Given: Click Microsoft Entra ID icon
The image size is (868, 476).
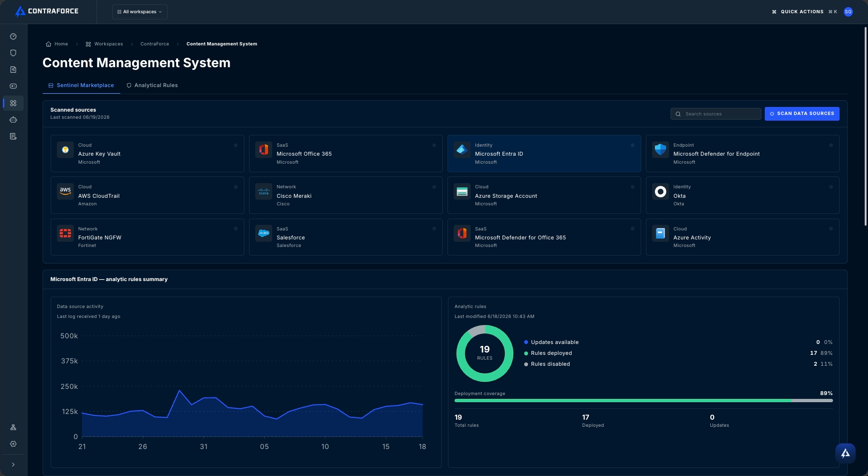Looking at the screenshot, I should tap(462, 150).
